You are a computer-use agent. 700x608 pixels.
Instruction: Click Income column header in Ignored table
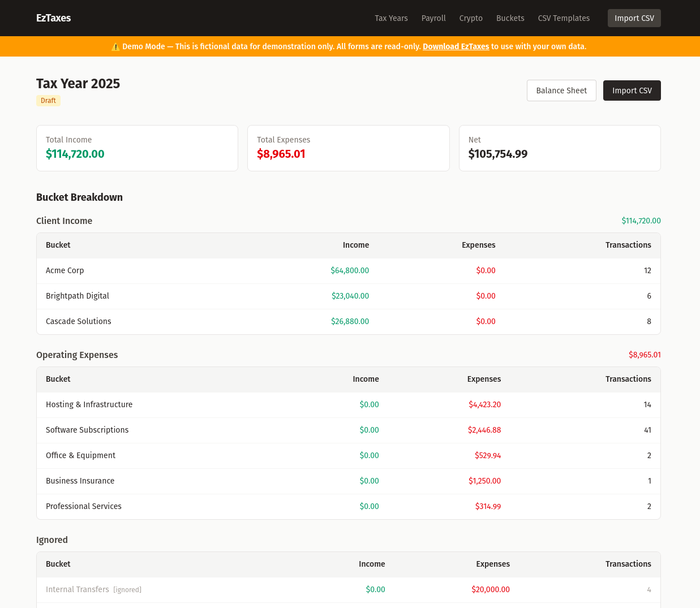(372, 564)
